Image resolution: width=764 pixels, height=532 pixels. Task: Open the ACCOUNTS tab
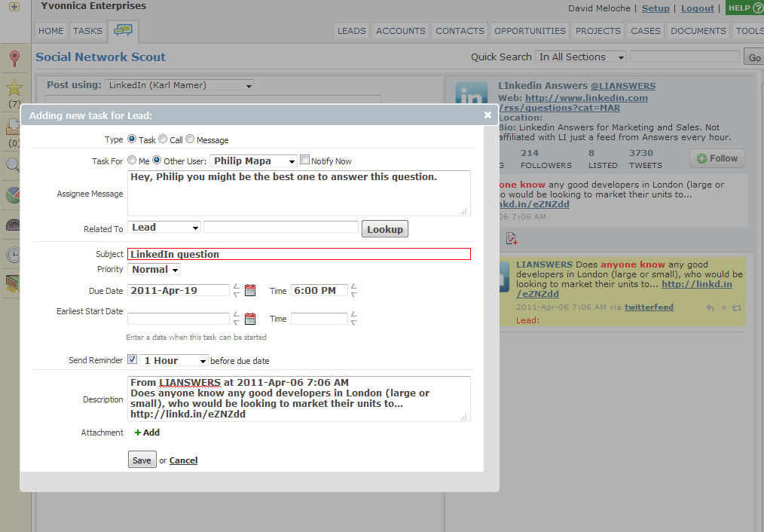(401, 31)
